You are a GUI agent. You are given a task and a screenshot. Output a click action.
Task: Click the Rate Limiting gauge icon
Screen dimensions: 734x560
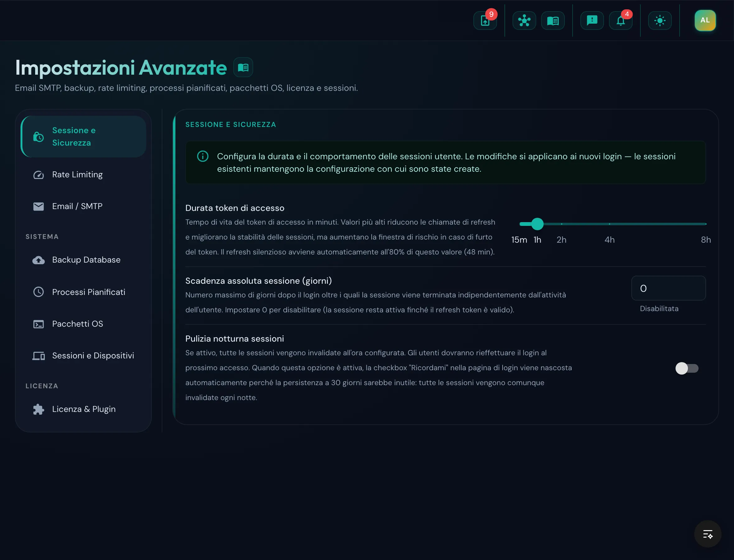coord(39,175)
